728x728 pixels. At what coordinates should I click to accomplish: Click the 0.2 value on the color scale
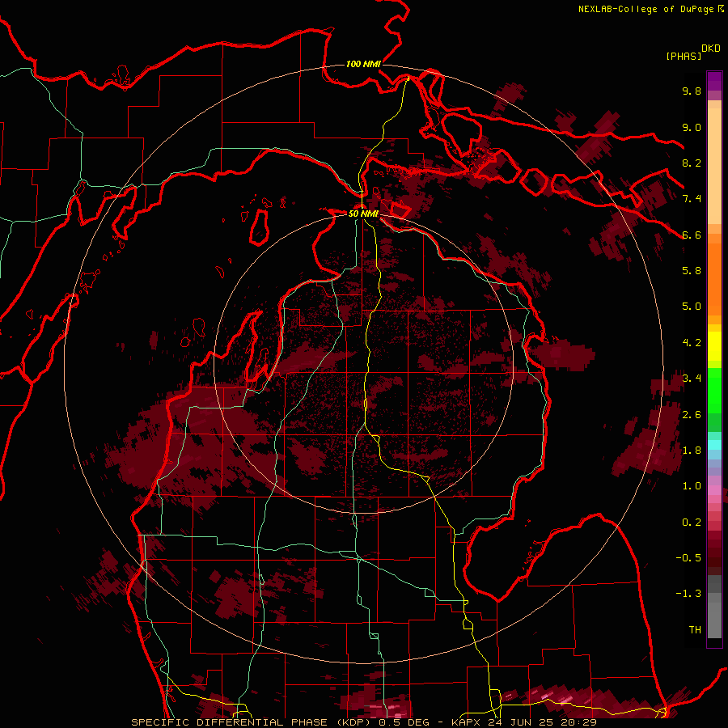692,523
